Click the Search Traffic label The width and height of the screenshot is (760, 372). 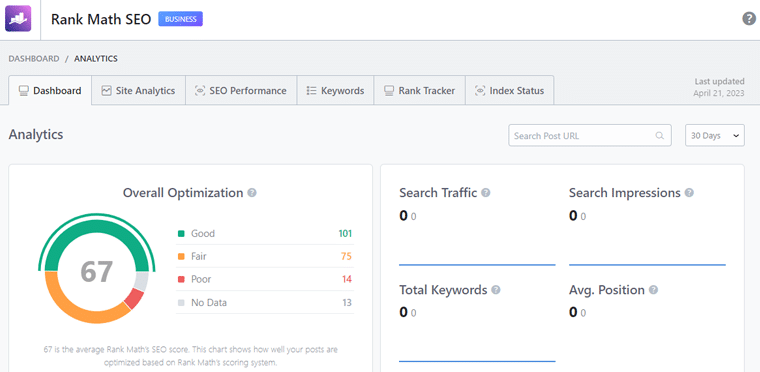tap(438, 193)
